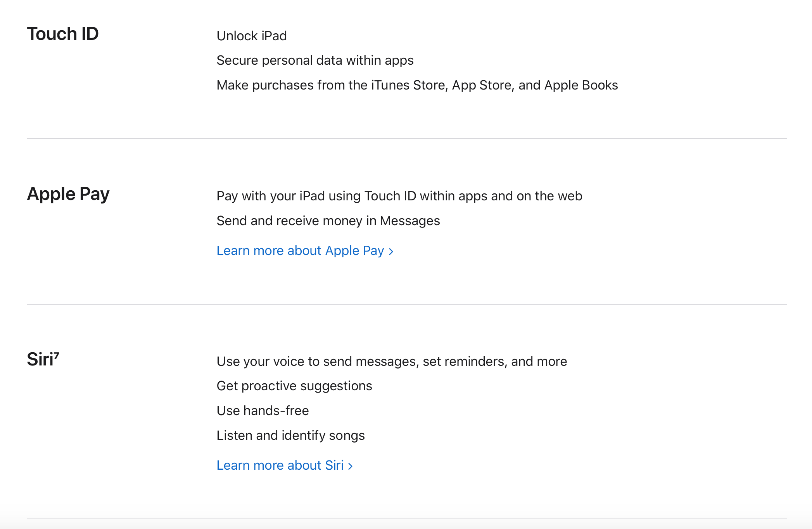Click Get proactive suggestions text
The height and width of the screenshot is (529, 812).
click(294, 386)
